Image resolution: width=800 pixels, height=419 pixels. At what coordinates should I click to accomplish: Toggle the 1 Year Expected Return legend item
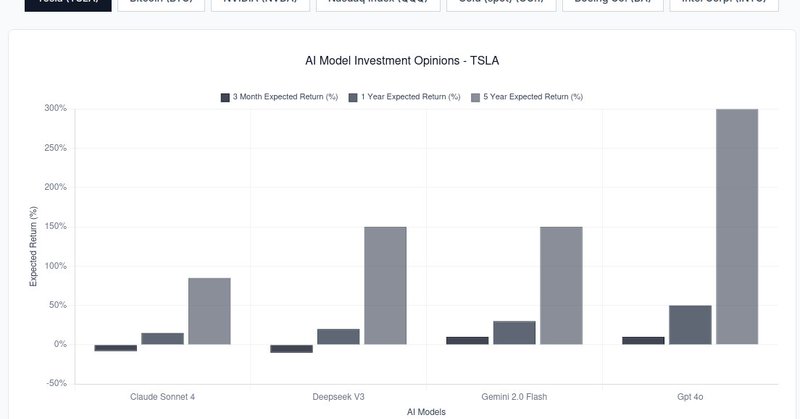(405, 97)
